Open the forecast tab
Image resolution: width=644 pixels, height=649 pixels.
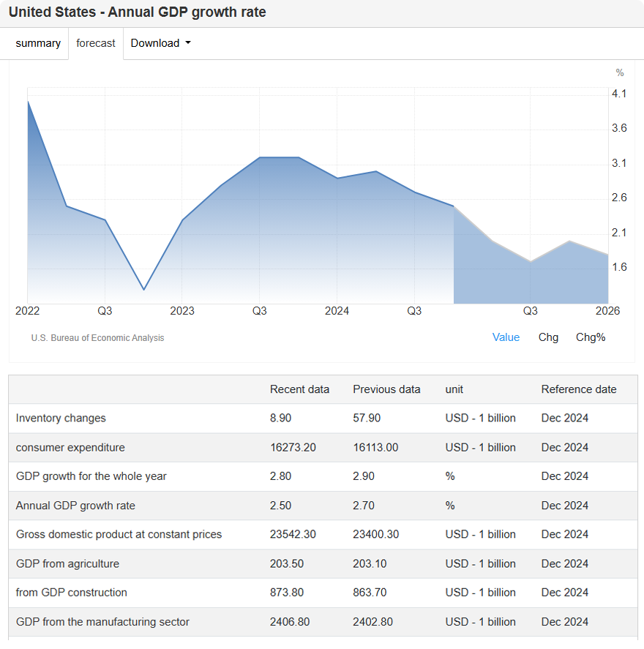pos(96,43)
